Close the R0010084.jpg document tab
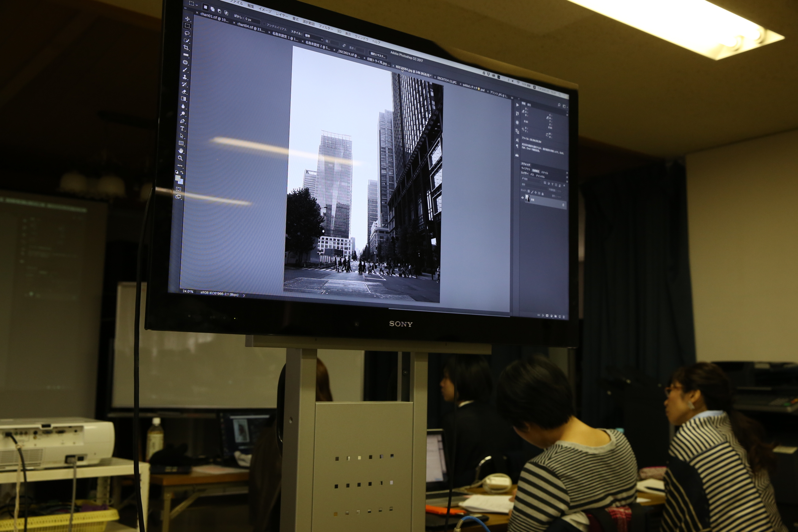Viewport: 798px width, 532px height. [x=393, y=66]
